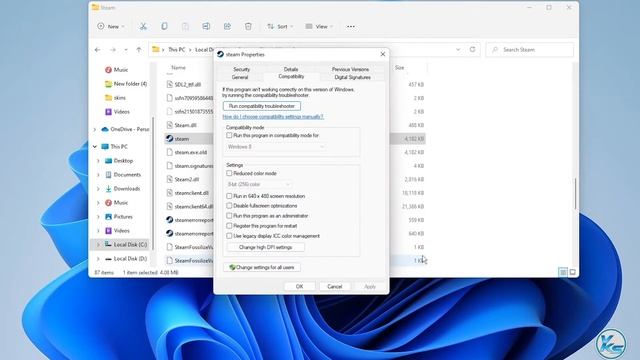Select the Steam2.dll file icon

tap(169, 179)
